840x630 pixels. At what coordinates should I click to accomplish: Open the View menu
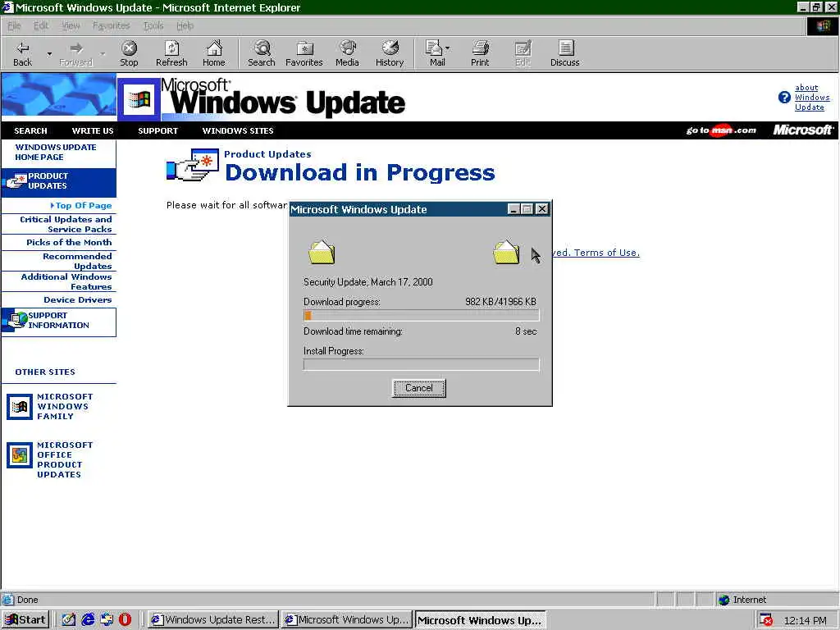pos(71,25)
